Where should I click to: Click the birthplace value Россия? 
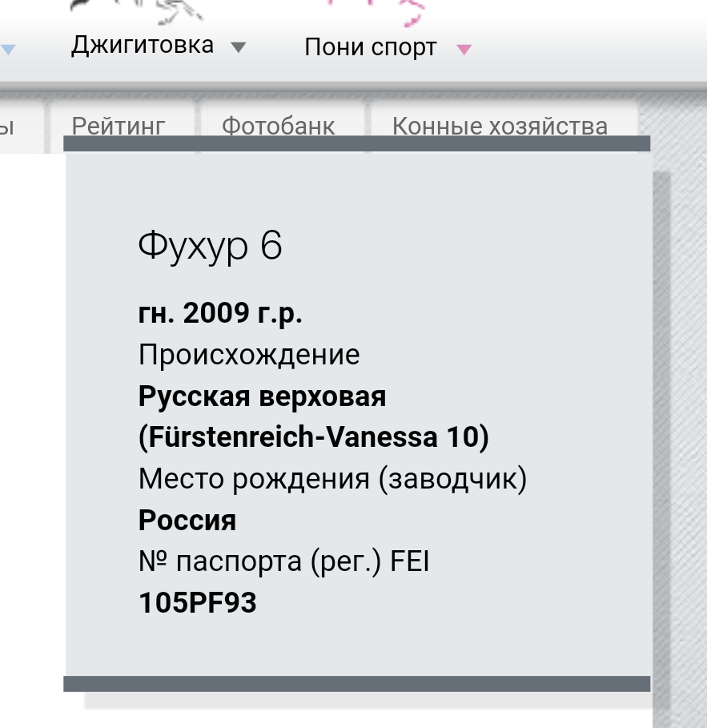187,521
